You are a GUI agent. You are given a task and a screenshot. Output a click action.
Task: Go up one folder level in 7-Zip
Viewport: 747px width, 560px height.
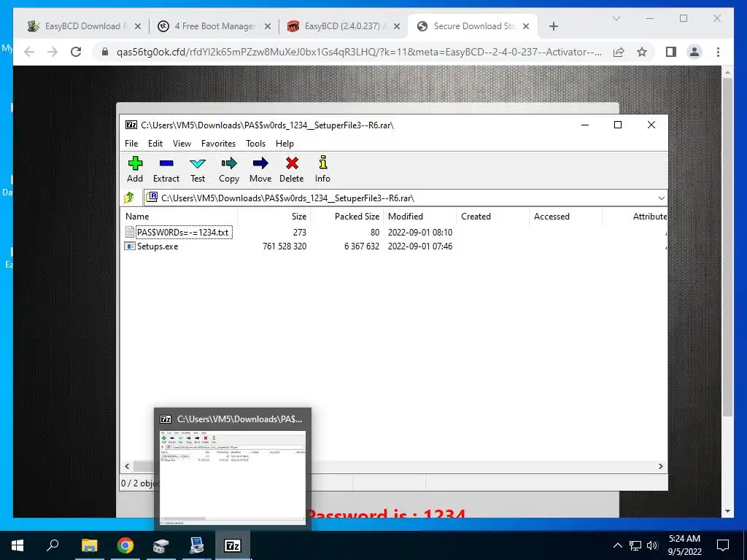(x=128, y=198)
